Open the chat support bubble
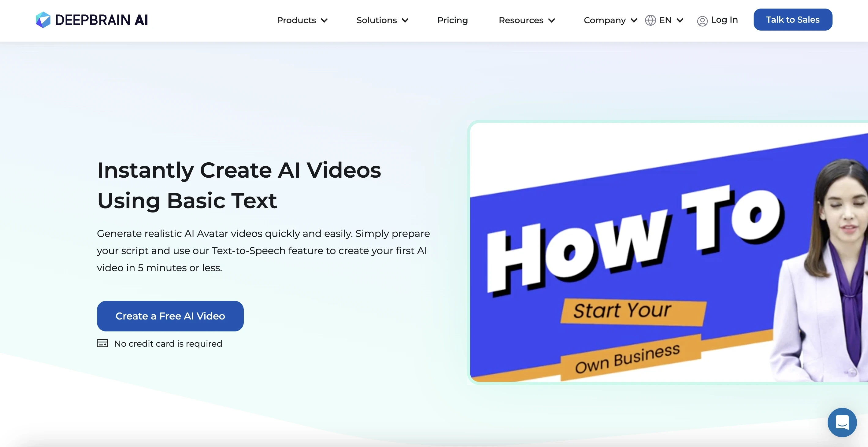The width and height of the screenshot is (868, 447). click(842, 422)
